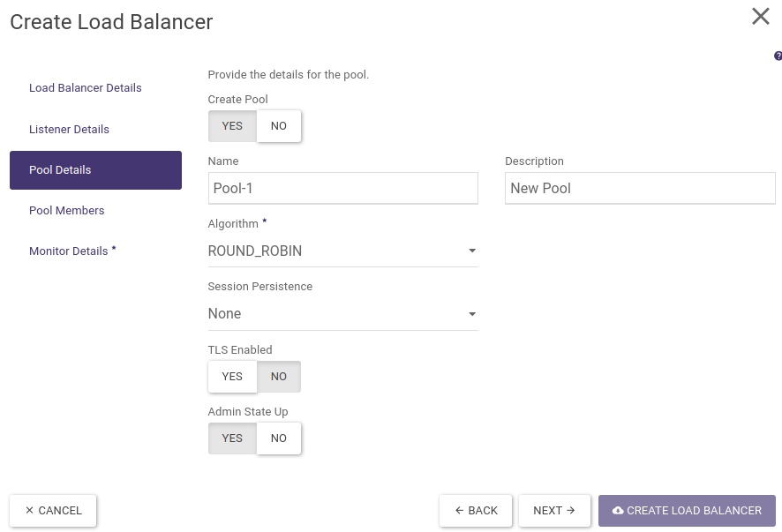Open the Algorithm ROUND_ROBIN dropdown

pyautogui.click(x=342, y=251)
